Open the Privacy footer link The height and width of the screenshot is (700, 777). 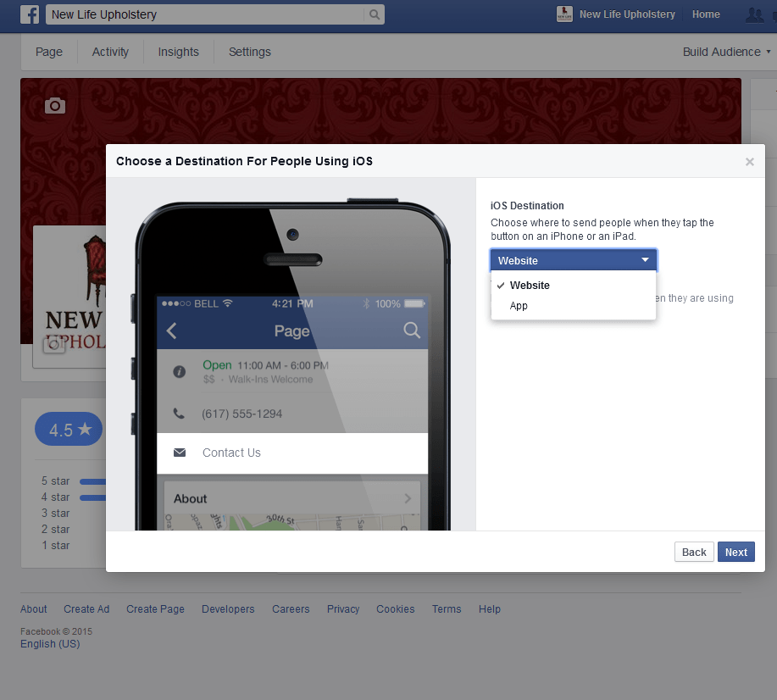[343, 608]
